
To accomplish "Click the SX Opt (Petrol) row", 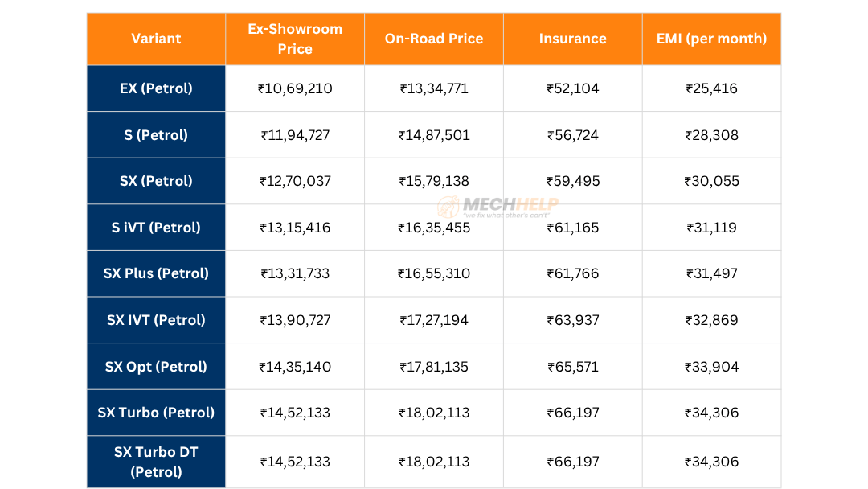I will (155, 366).
